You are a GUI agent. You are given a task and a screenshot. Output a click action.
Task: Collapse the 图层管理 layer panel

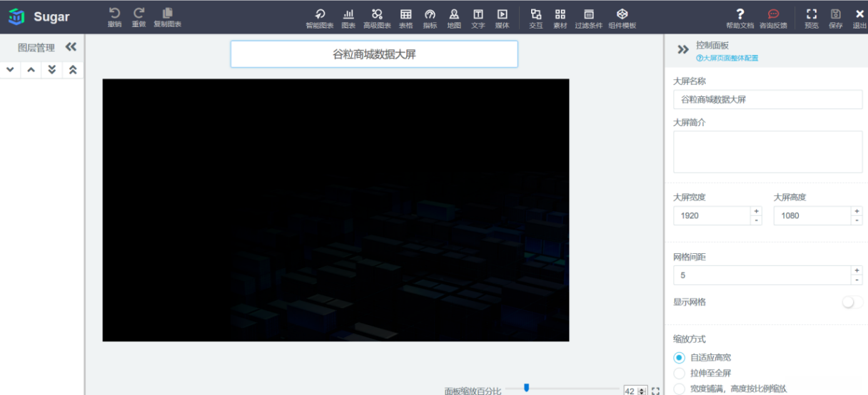coord(71,47)
